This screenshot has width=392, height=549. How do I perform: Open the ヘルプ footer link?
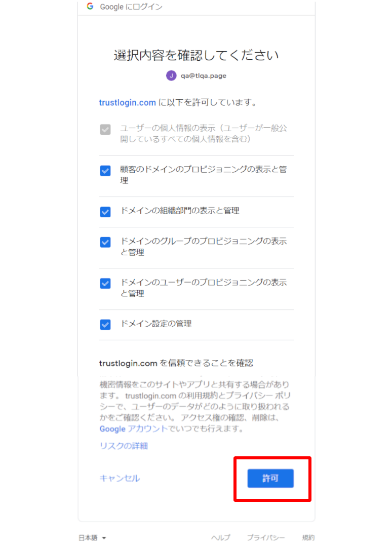point(221,537)
